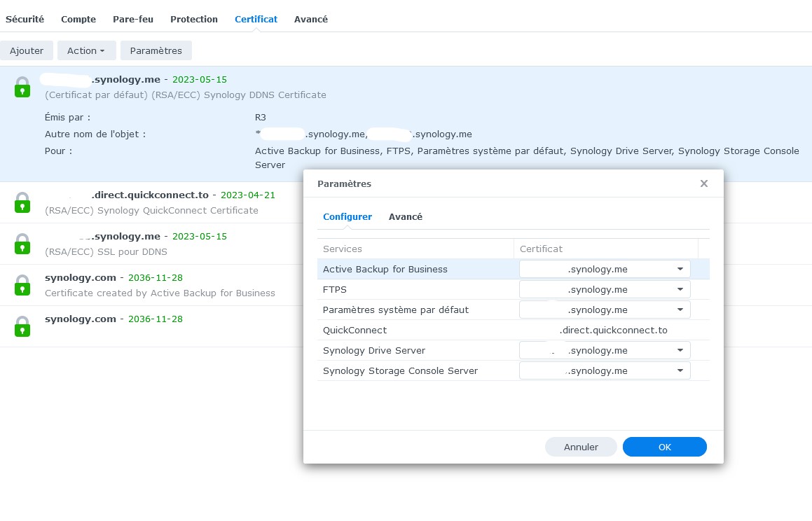Open certificate dropdown for Synology Drive Server
Screen dimensions: 812x521
[x=680, y=350]
